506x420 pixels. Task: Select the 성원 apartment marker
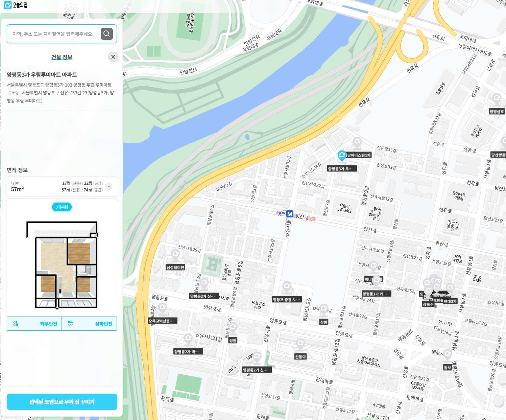click(233, 327)
